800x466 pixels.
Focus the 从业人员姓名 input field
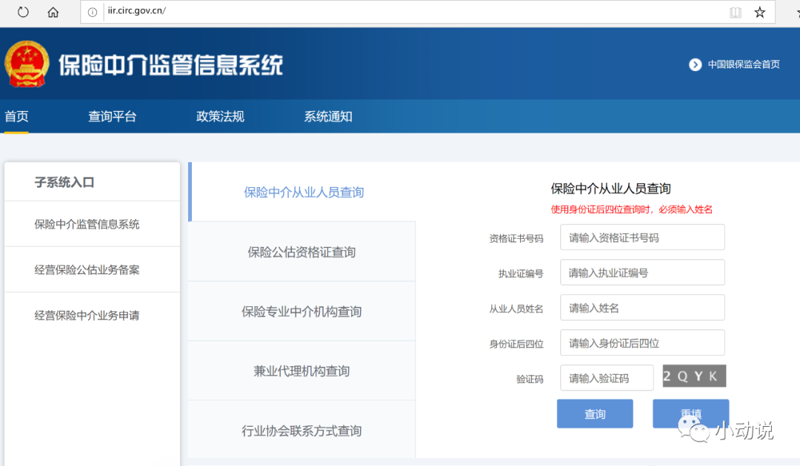(x=642, y=308)
